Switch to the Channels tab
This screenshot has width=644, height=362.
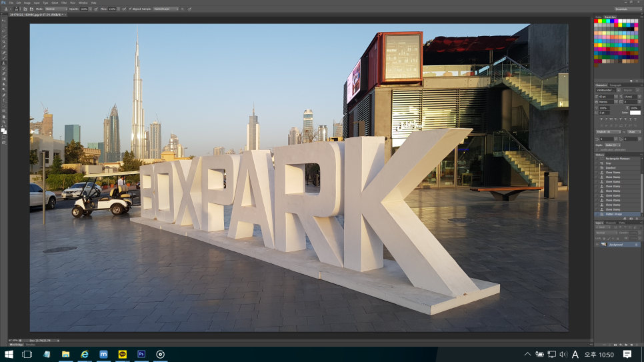[611, 223]
